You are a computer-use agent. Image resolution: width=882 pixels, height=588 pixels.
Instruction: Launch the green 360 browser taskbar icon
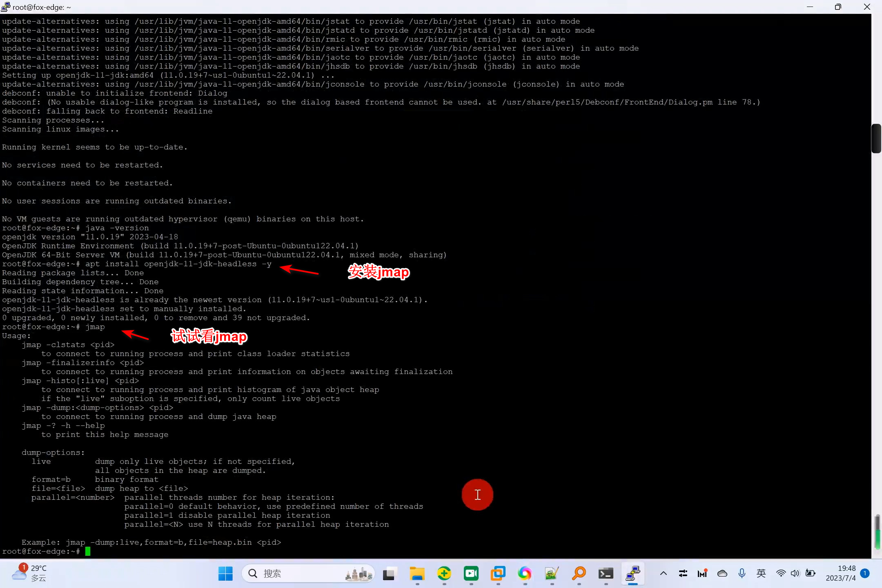pyautogui.click(x=444, y=574)
